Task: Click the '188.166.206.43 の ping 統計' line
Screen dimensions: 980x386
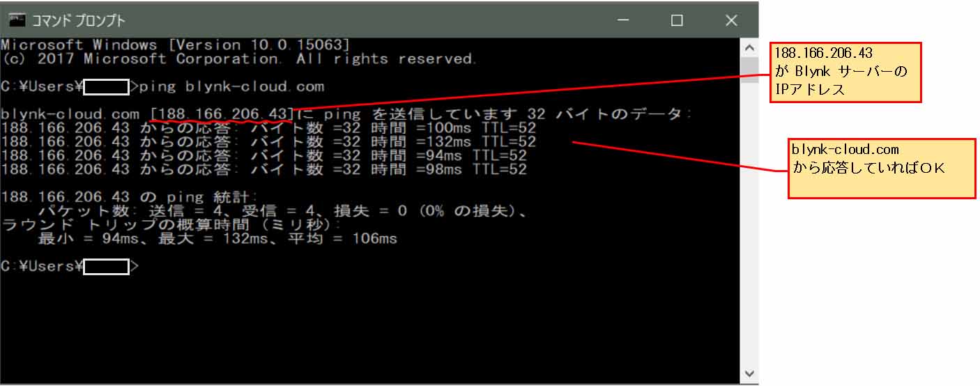Action: 130,197
